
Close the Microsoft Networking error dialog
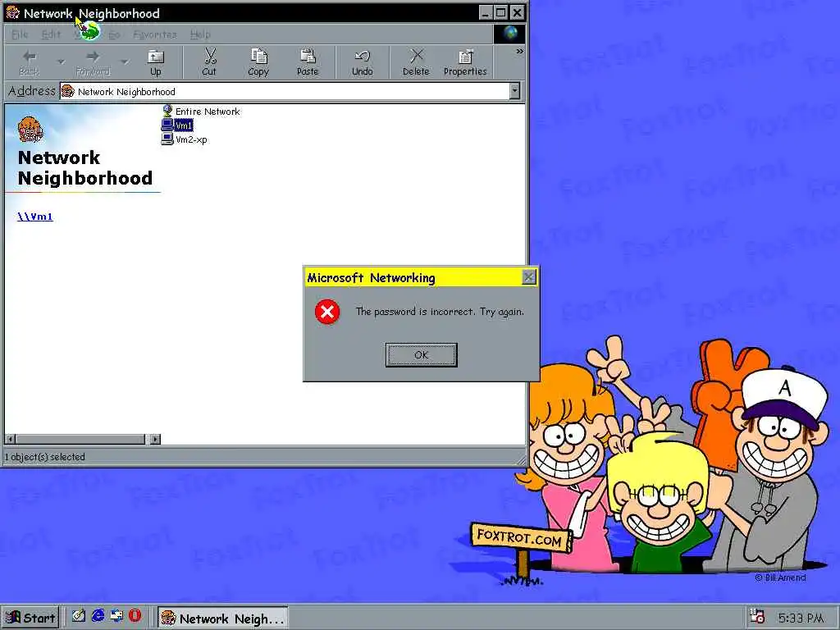(529, 277)
